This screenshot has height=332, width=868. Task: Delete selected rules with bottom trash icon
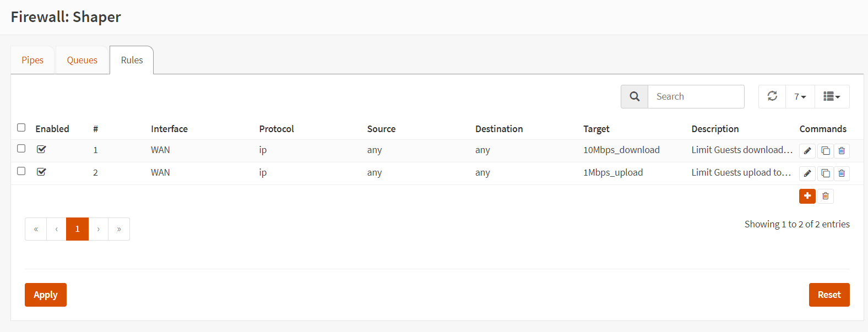(825, 196)
